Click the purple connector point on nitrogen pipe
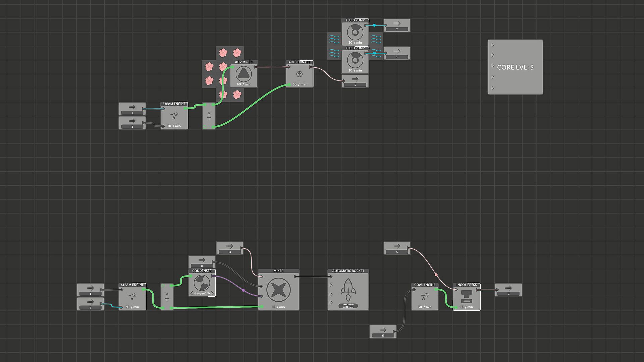644x362 pixels. pyautogui.click(x=243, y=290)
